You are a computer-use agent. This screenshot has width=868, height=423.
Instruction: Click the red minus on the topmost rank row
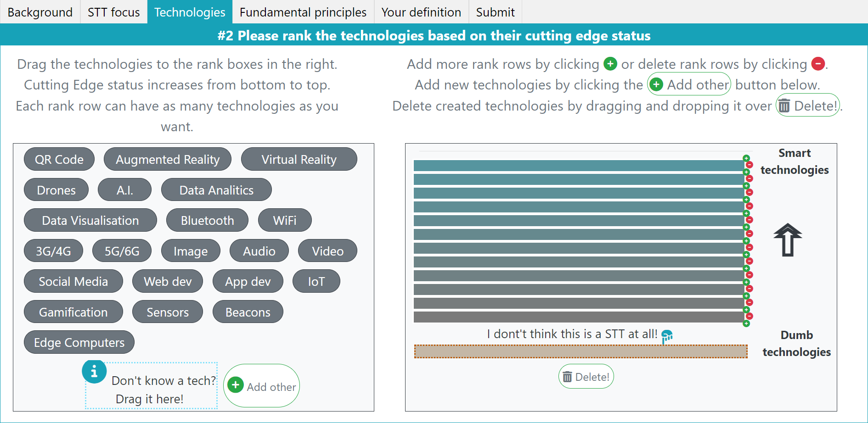(x=750, y=165)
